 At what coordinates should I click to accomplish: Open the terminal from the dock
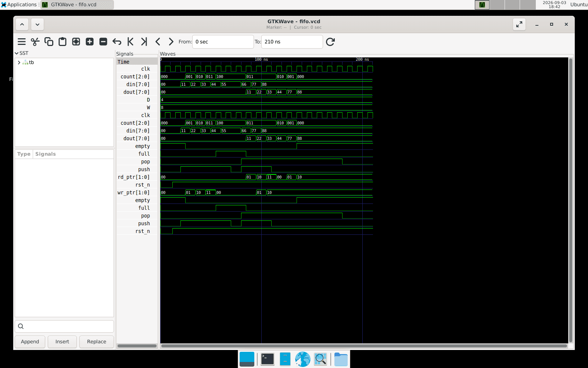(x=268, y=359)
